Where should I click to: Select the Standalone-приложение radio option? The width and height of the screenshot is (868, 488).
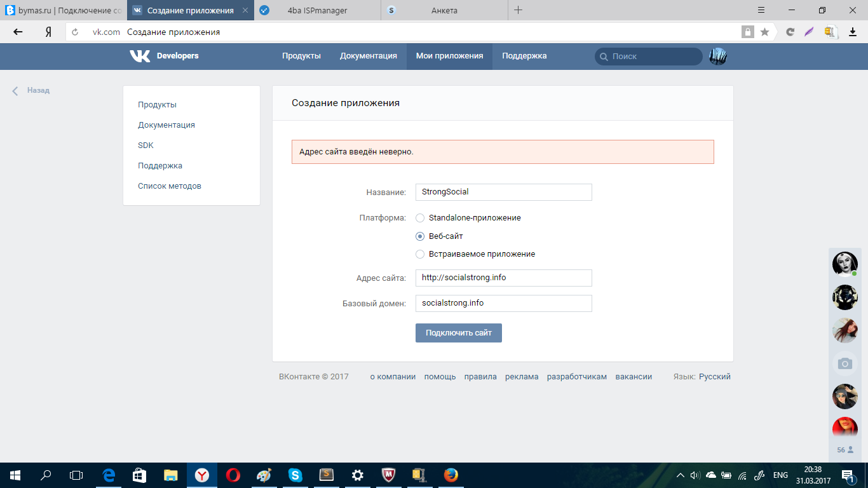point(420,218)
